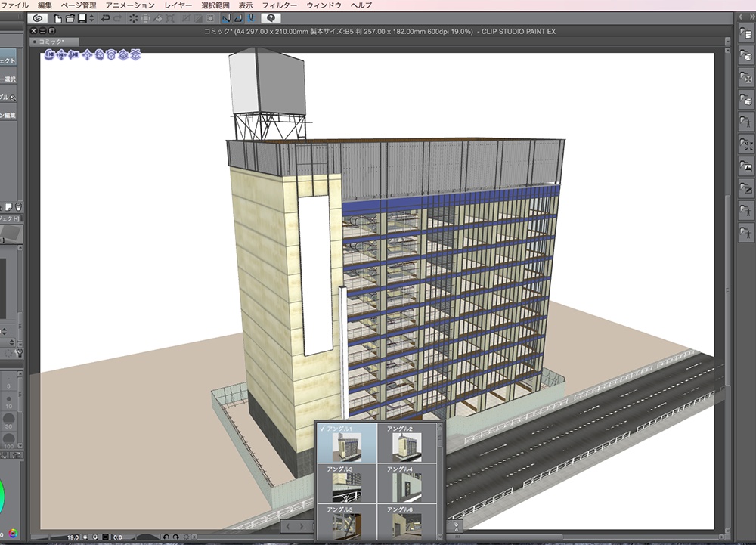Choose the Scale/Rotate transform toolbar icon

(170, 18)
